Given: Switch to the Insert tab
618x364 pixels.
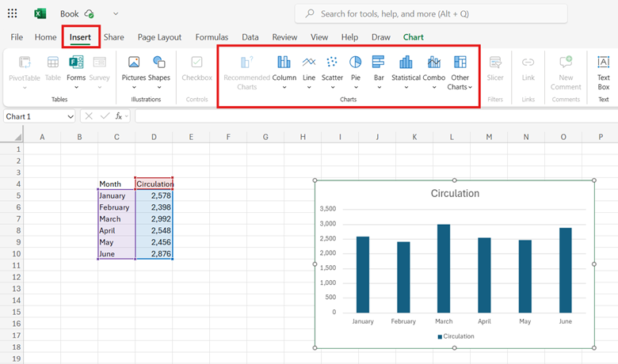Looking at the screenshot, I should (80, 37).
